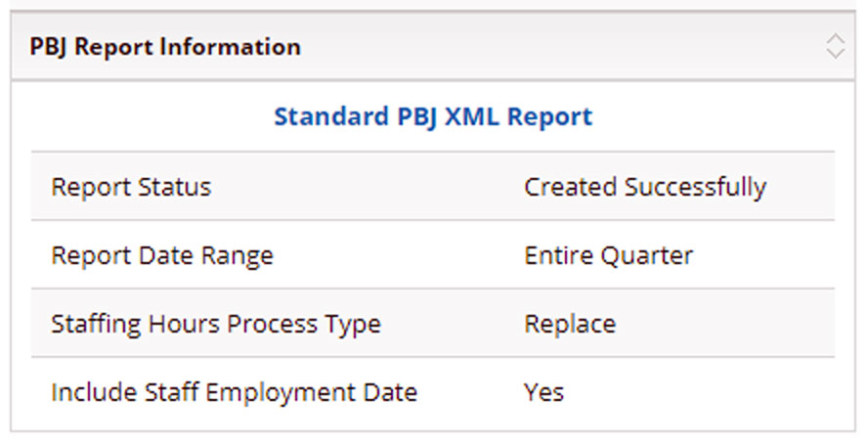This screenshot has height=444, width=868.
Task: Select the Include Staff Employment Date label
Action: tap(235, 392)
